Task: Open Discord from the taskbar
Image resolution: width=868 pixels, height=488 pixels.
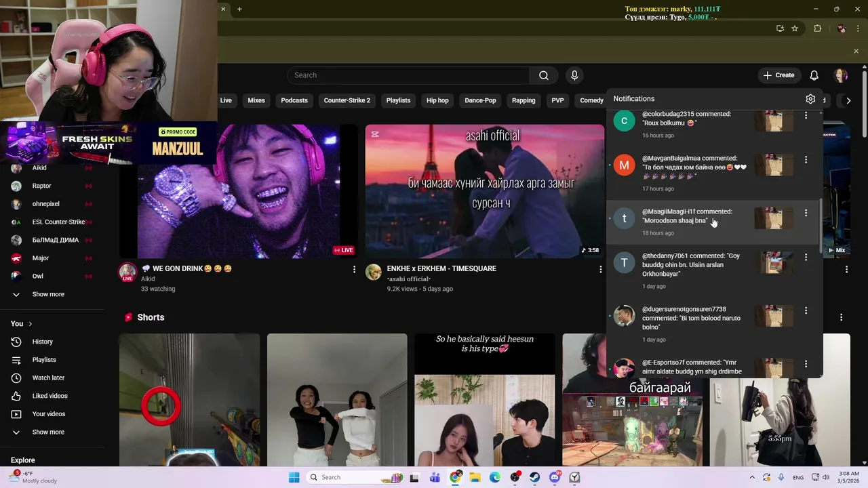Action: 555,477
